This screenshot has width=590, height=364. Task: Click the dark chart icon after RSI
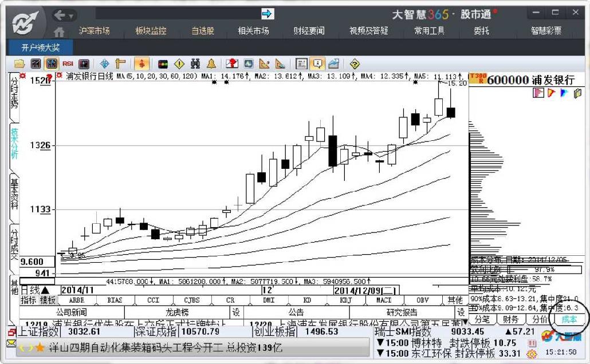(x=84, y=64)
